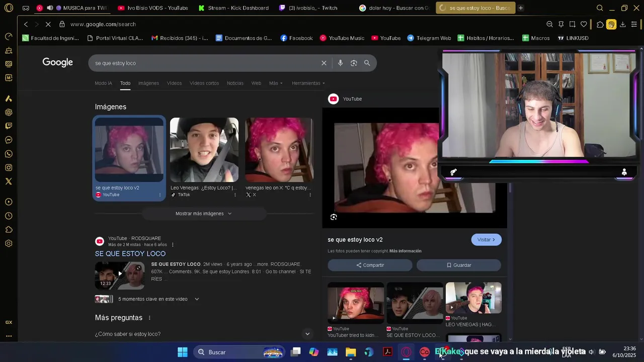Select venegas leo on X image thumbnail
Image resolution: width=644 pixels, height=362 pixels.
(279, 150)
